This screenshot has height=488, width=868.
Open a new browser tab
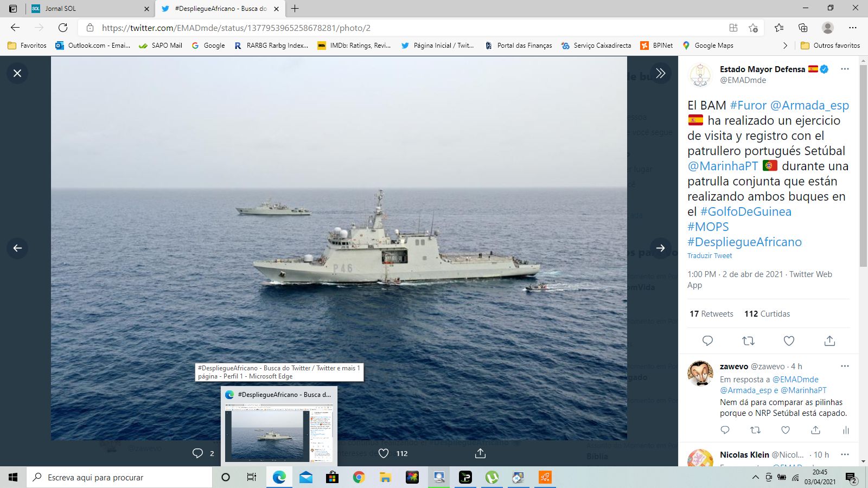(295, 9)
